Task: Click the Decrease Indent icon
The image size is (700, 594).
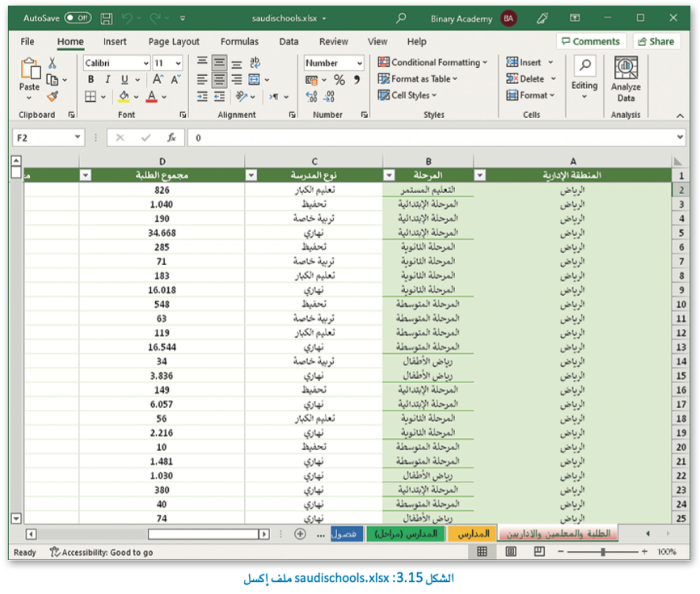Action: [x=202, y=96]
